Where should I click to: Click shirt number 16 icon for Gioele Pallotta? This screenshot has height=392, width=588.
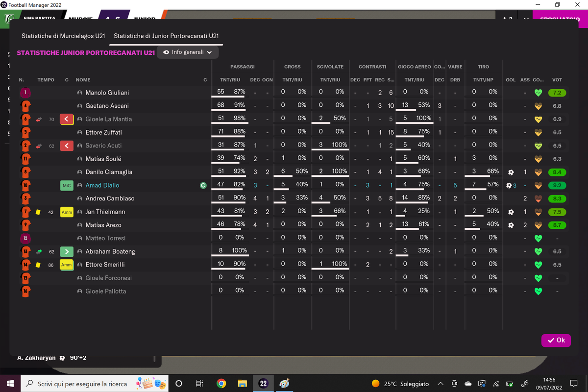[25, 291]
